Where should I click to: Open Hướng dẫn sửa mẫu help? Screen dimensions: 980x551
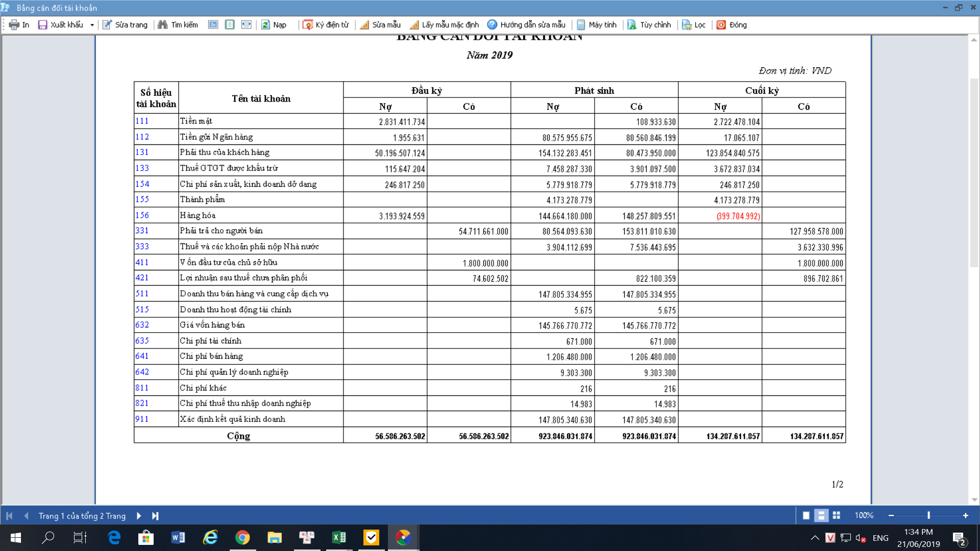[492, 24]
